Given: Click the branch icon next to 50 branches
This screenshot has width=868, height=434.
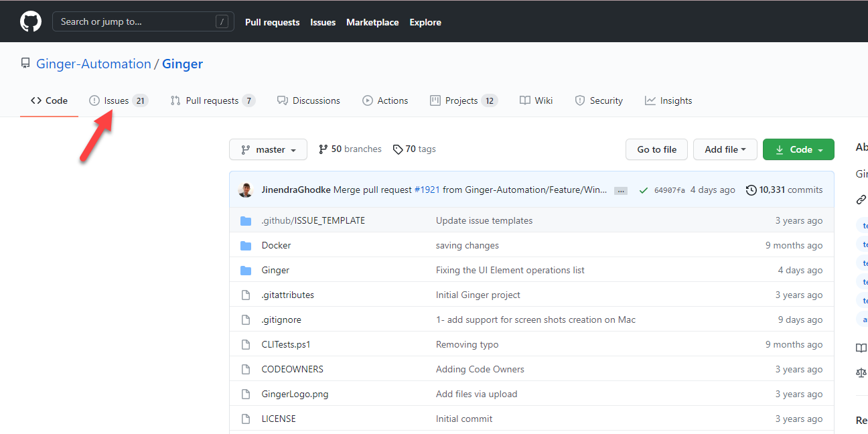Looking at the screenshot, I should click(x=323, y=149).
